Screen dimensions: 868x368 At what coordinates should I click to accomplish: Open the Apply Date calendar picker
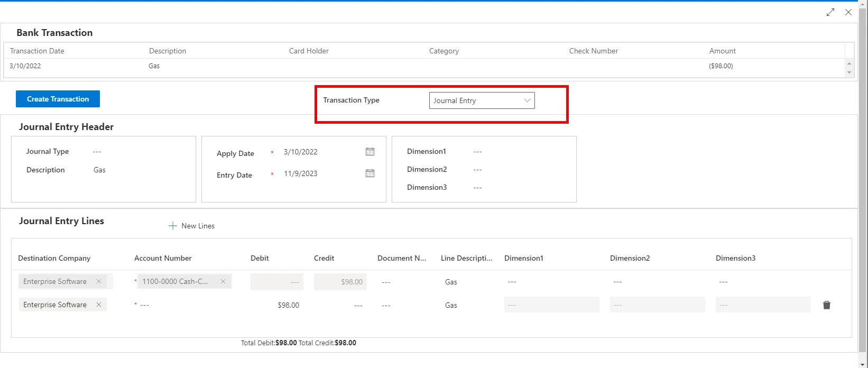(370, 152)
